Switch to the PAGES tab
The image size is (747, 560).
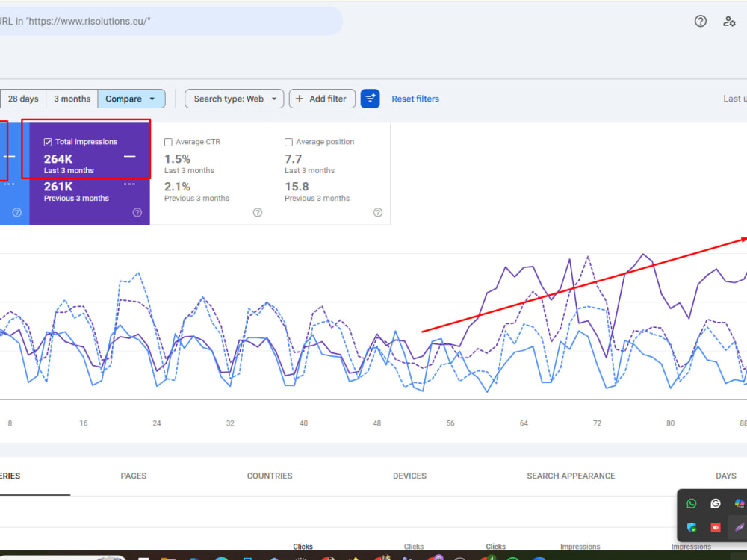click(x=134, y=476)
